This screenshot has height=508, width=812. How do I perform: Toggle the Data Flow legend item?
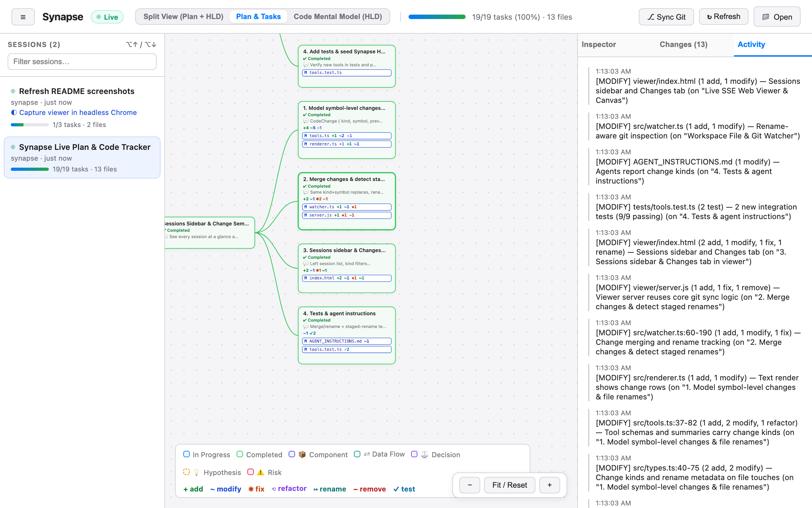point(379,454)
